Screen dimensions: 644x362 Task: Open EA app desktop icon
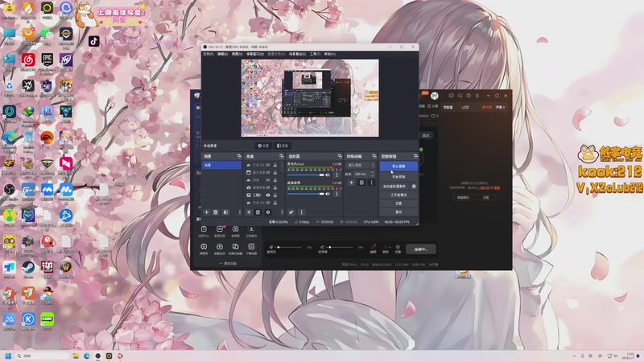tap(47, 138)
